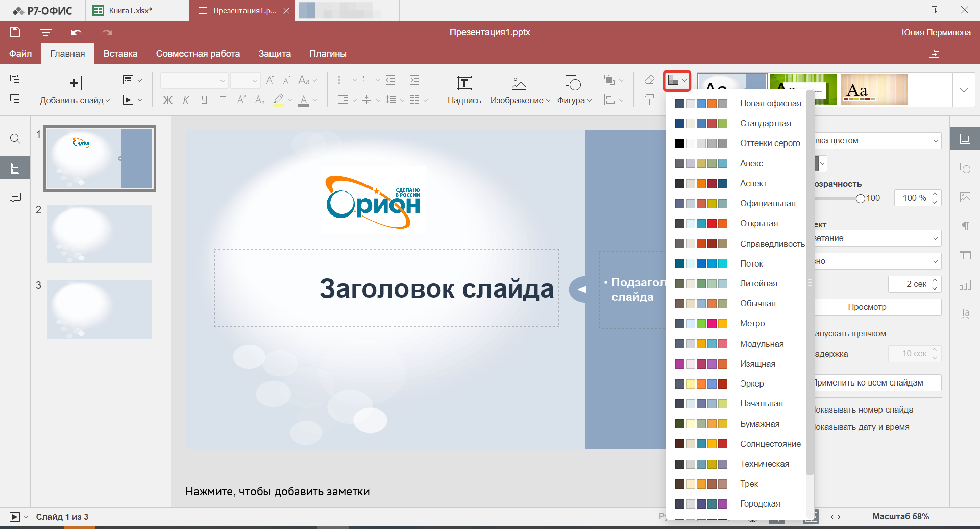Viewport: 980px width, 529px height.
Task: Switch to the Плагины tab
Action: (328, 54)
